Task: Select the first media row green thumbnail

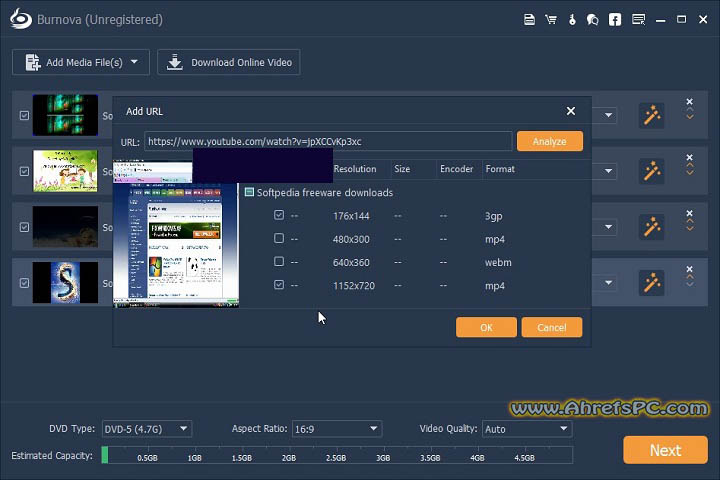Action: tap(65, 115)
